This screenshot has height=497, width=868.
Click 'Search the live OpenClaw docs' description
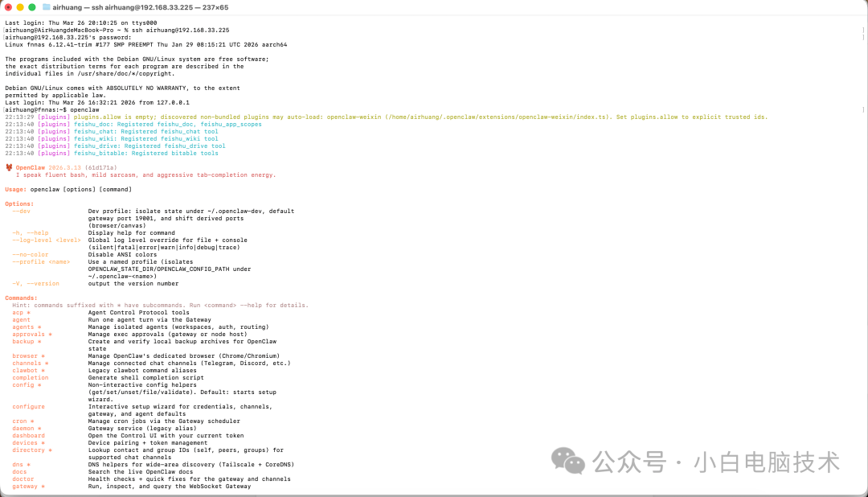pos(141,471)
